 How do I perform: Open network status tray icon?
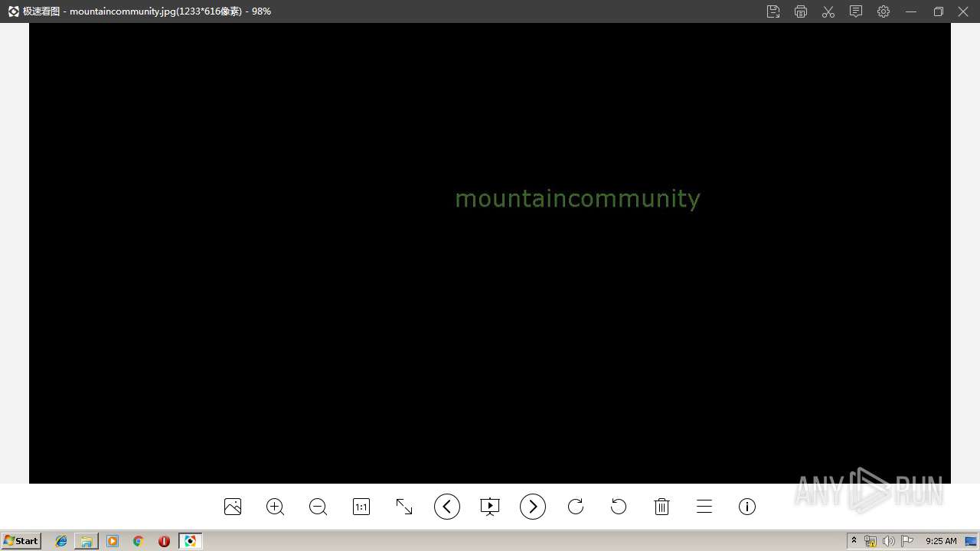871,541
